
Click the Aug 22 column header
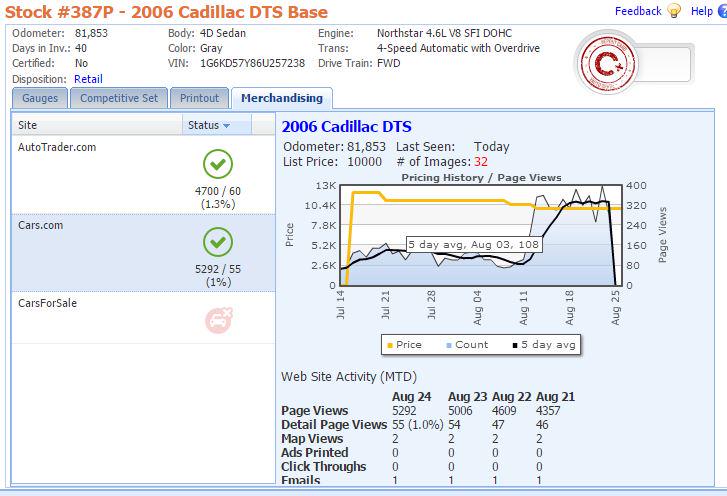pos(511,397)
